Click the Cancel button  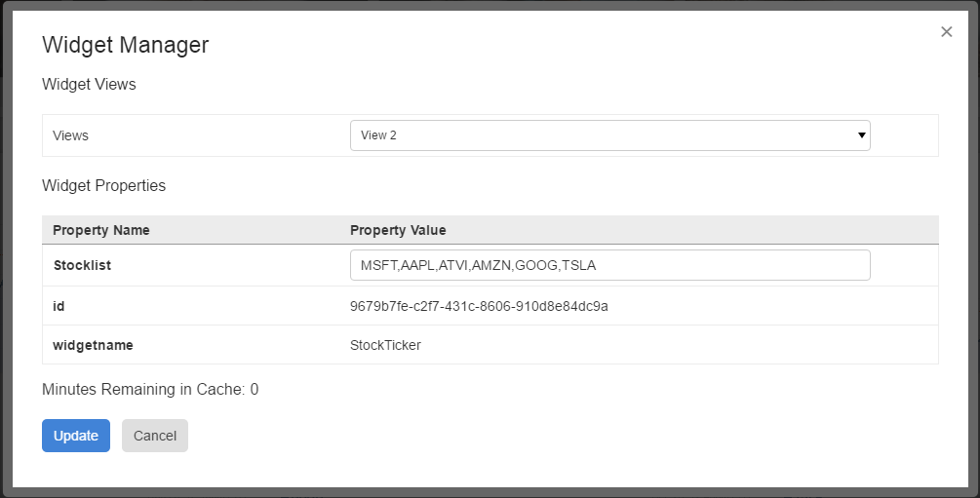click(155, 436)
